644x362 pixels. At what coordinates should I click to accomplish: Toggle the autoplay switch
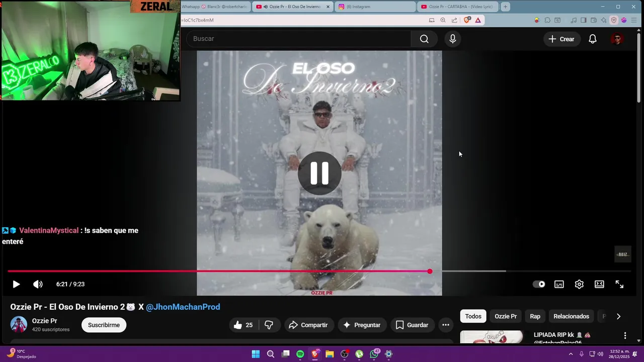pos(539,284)
